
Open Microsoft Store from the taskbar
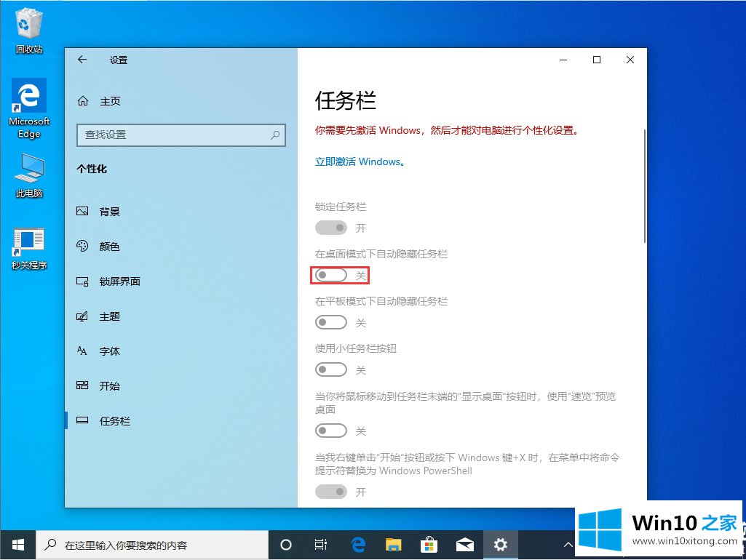point(429,545)
